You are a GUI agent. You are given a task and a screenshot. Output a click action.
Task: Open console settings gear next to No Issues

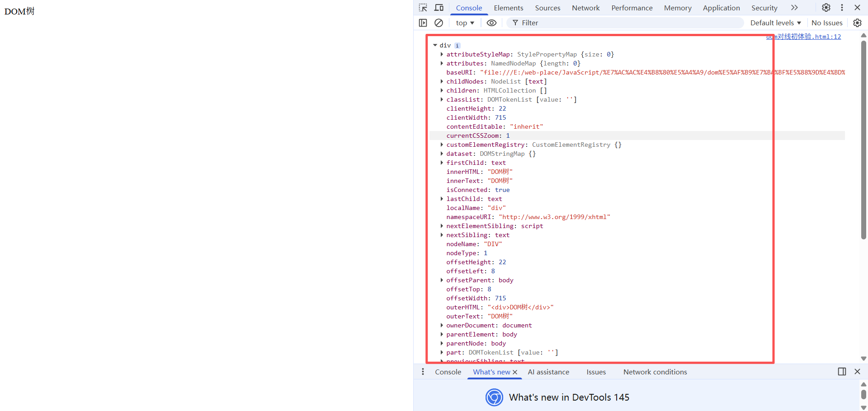point(857,23)
